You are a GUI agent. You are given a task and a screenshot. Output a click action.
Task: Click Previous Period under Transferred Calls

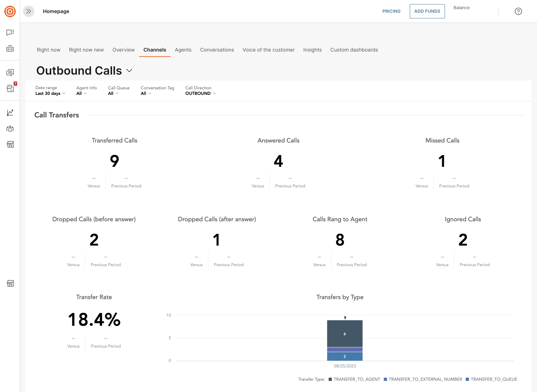(x=126, y=186)
